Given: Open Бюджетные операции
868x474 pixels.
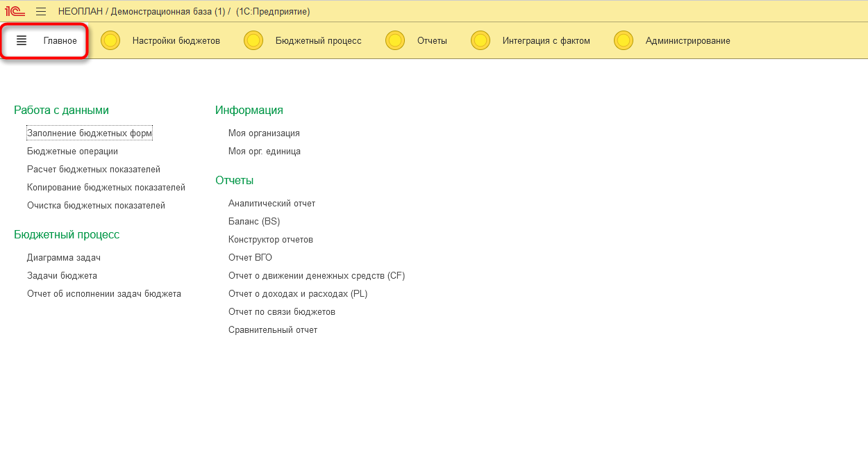Looking at the screenshot, I should pos(72,151).
